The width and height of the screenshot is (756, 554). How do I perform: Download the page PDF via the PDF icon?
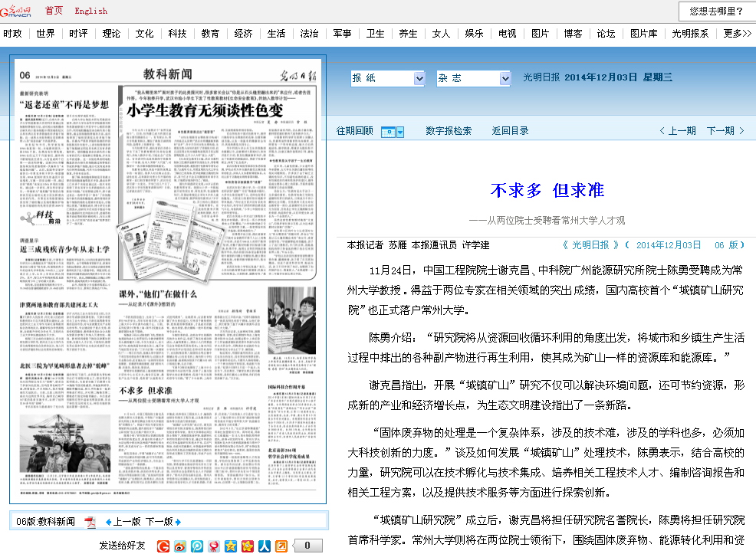90,522
